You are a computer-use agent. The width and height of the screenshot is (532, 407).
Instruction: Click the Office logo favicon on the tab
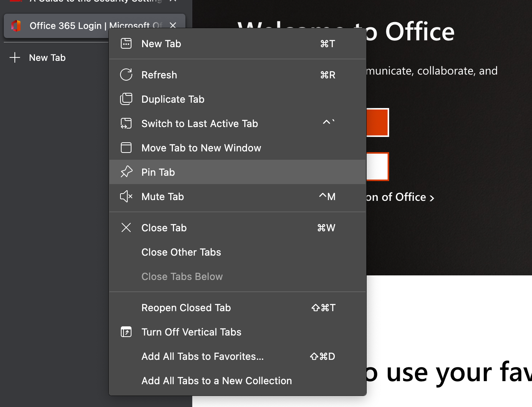16,26
